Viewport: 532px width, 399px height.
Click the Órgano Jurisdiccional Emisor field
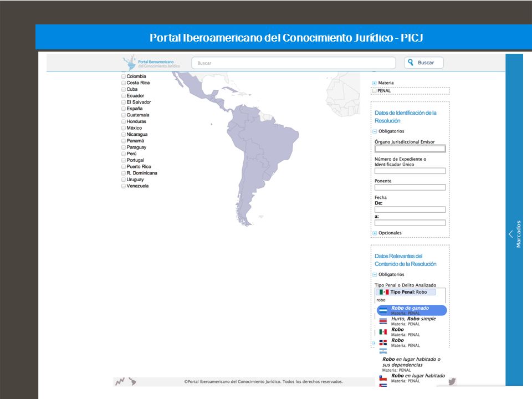(410, 149)
